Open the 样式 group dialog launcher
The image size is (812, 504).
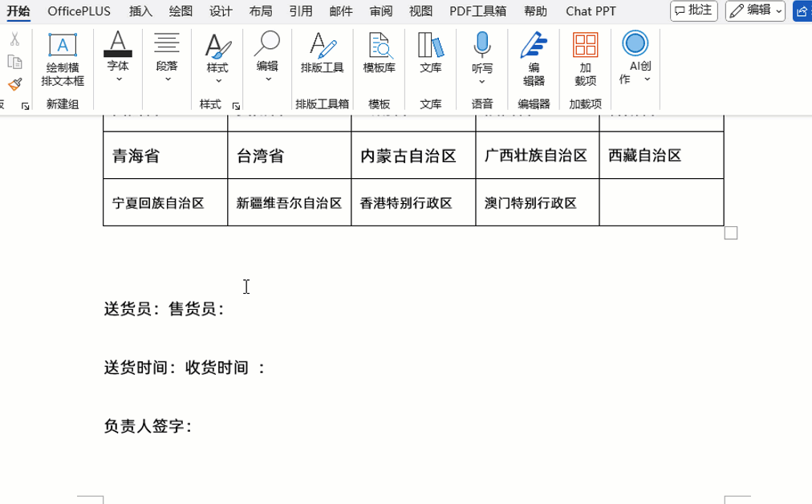point(236,106)
